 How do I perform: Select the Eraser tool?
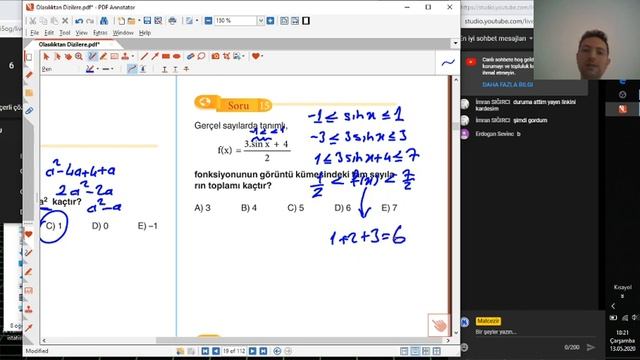click(x=190, y=56)
